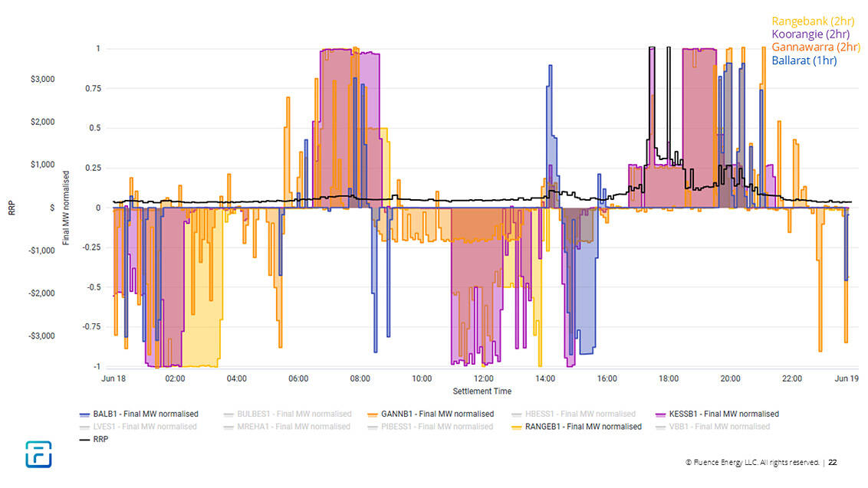Image resolution: width=868 pixels, height=488 pixels.
Task: Click the Settlement Time axis title
Action: (482, 391)
